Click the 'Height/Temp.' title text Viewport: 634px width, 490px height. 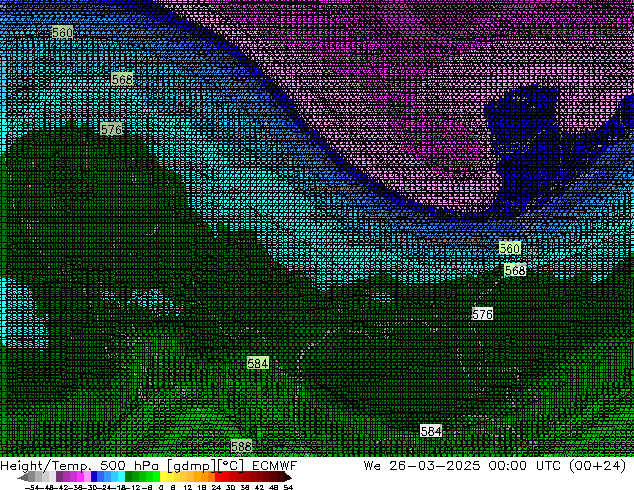click(46, 466)
